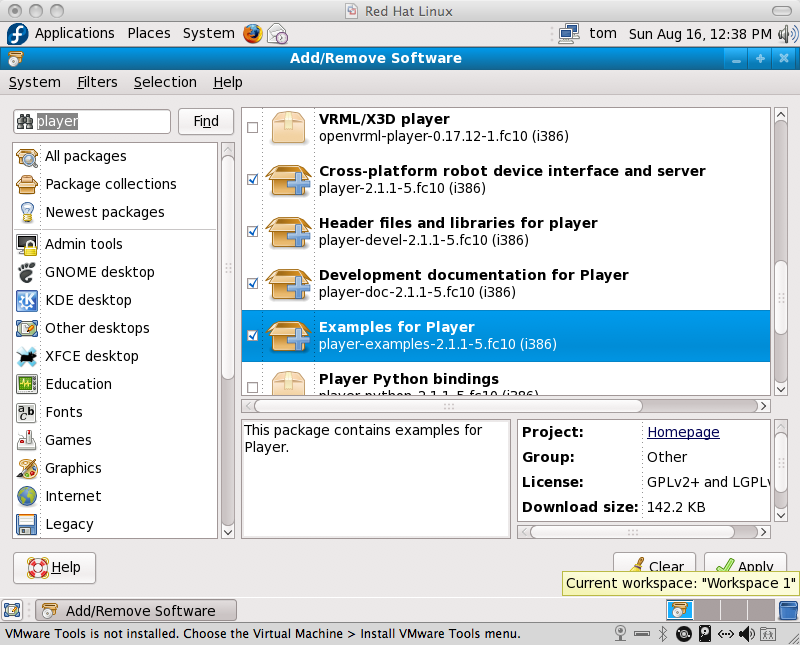Open the Applications menu dropdown
The height and width of the screenshot is (645, 800).
tap(74, 33)
